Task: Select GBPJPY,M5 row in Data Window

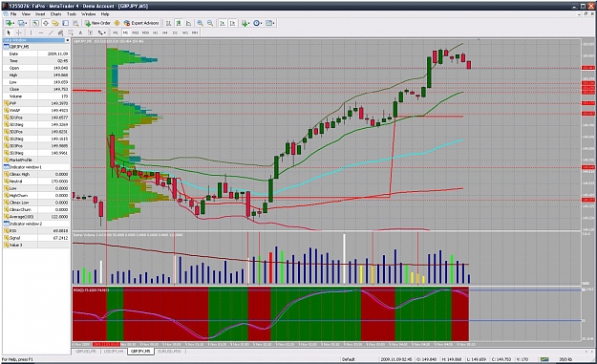Action: 36,47
